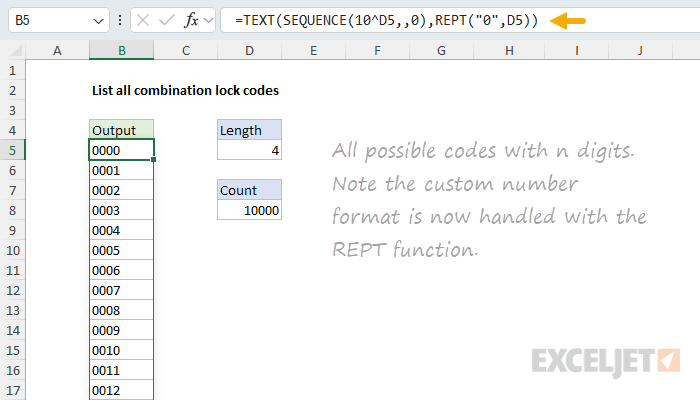Select cell containing 0007

(121, 291)
